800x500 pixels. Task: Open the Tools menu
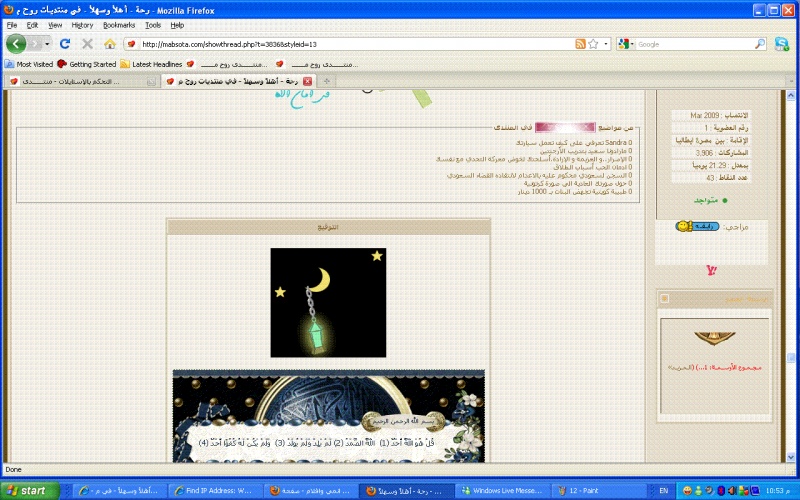[152, 24]
